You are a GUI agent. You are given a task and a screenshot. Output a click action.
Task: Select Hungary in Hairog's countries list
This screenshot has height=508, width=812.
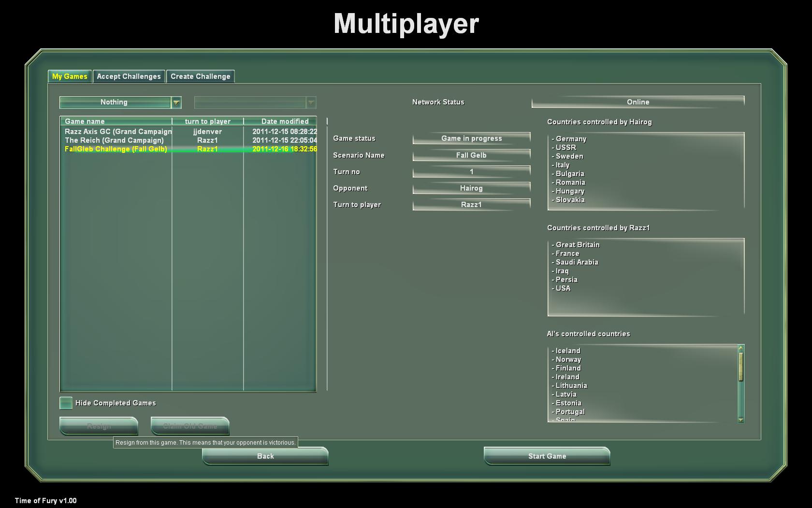pos(568,191)
